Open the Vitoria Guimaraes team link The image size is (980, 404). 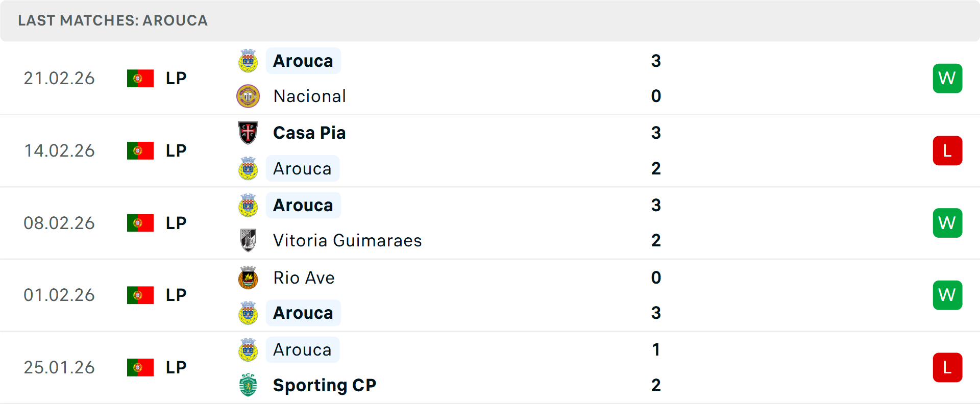point(347,240)
